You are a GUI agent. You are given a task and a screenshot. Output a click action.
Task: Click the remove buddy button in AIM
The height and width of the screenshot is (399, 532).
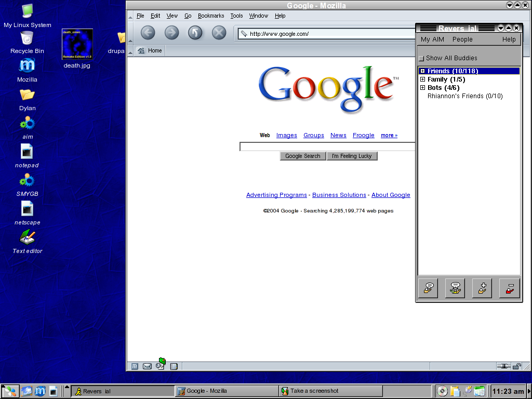510,288
